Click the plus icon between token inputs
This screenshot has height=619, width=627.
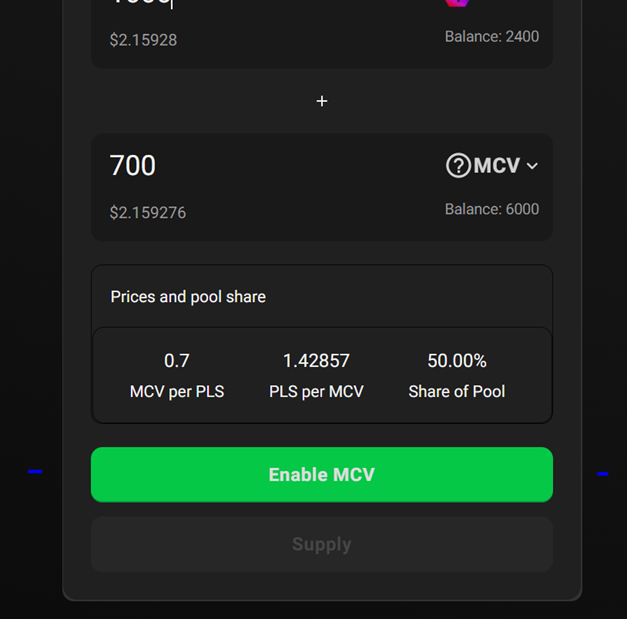click(322, 101)
